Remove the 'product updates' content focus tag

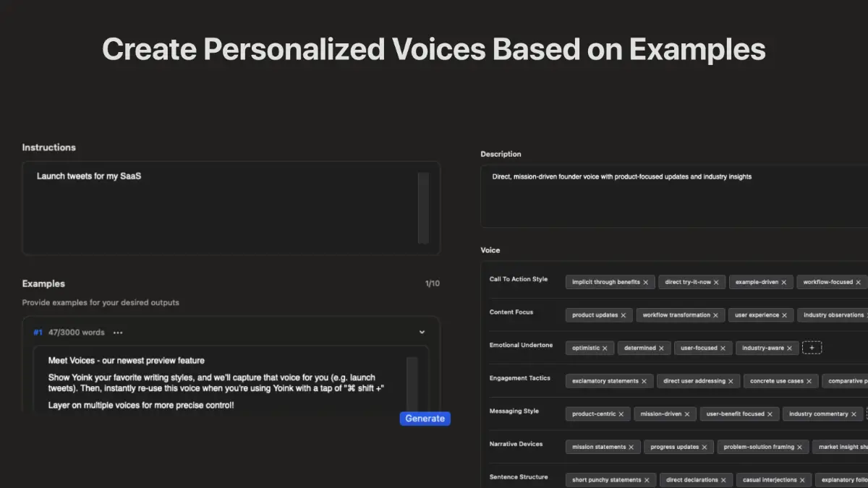pos(624,315)
